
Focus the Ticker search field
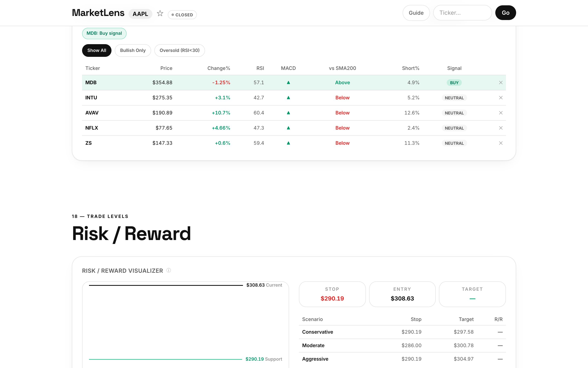[x=462, y=13]
